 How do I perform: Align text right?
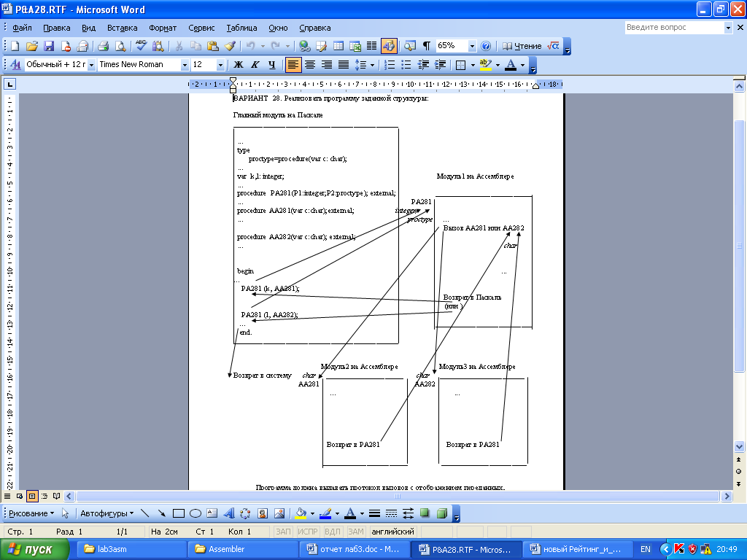click(x=326, y=65)
